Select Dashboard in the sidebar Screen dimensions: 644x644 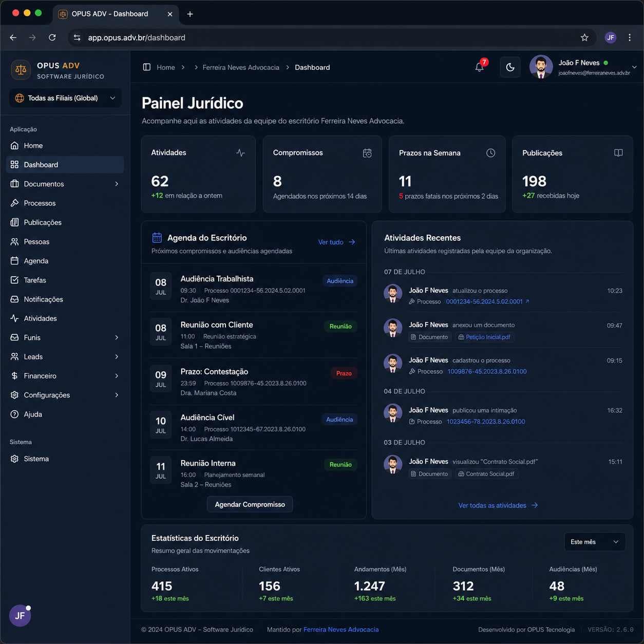pyautogui.click(x=65, y=165)
